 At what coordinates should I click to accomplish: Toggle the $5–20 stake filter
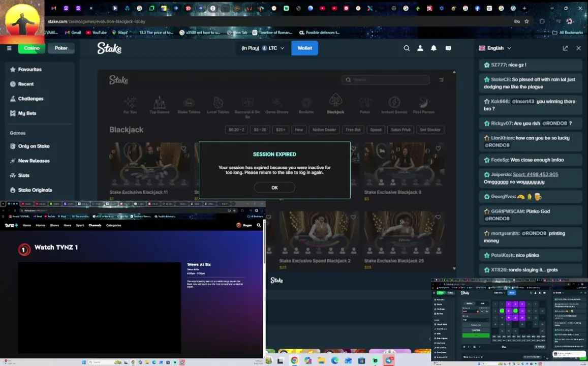click(260, 130)
